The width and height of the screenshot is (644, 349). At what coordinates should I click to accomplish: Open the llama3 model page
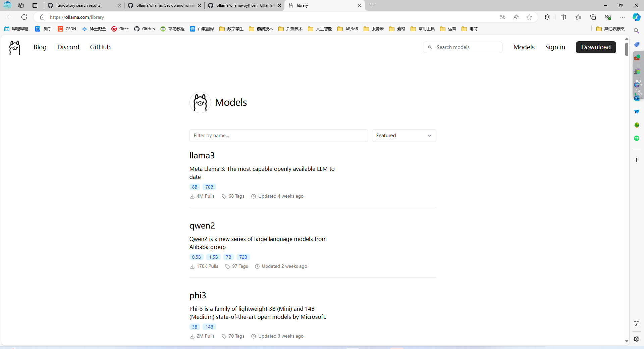click(x=202, y=155)
